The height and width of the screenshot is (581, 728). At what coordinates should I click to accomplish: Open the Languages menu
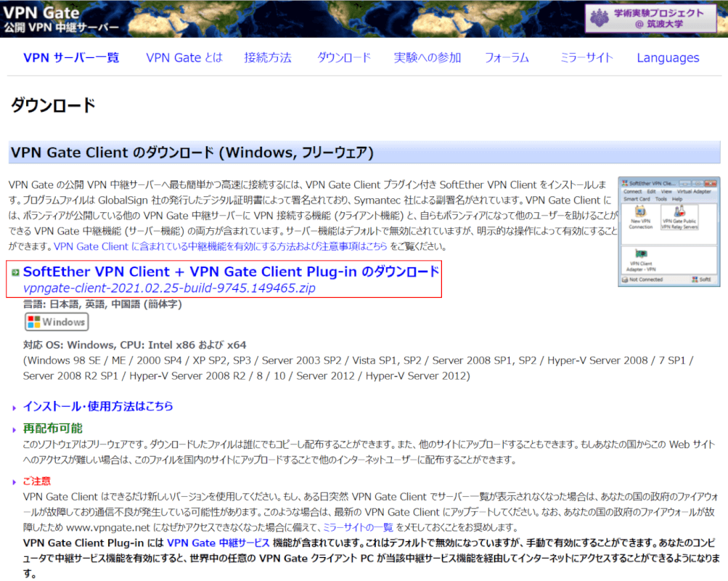coord(668,58)
